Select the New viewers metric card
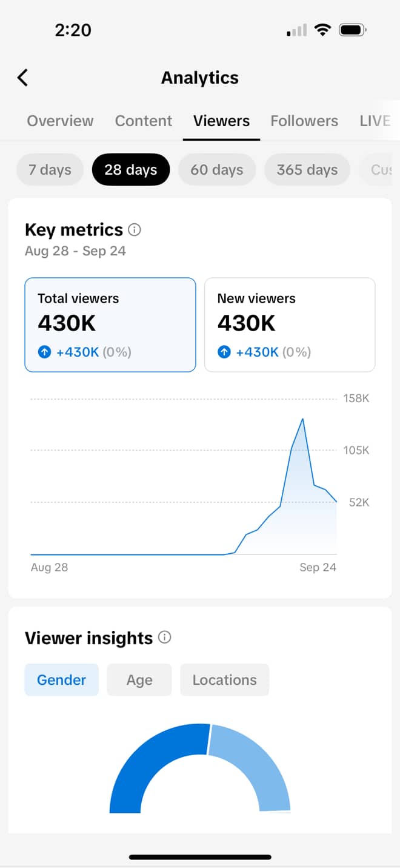Image resolution: width=400 pixels, height=868 pixels. click(289, 325)
